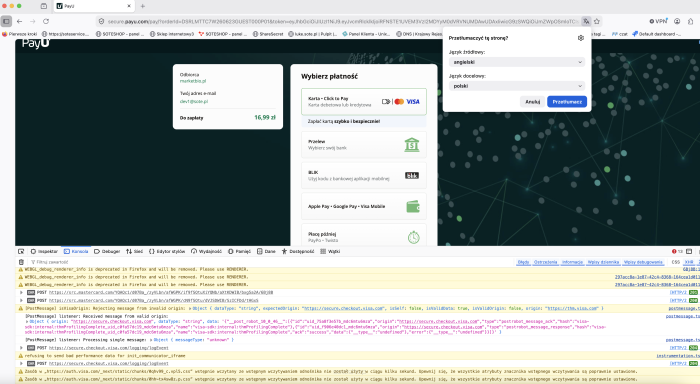Switch to the Sieć tab
The image size is (700, 384).
tap(134, 251)
